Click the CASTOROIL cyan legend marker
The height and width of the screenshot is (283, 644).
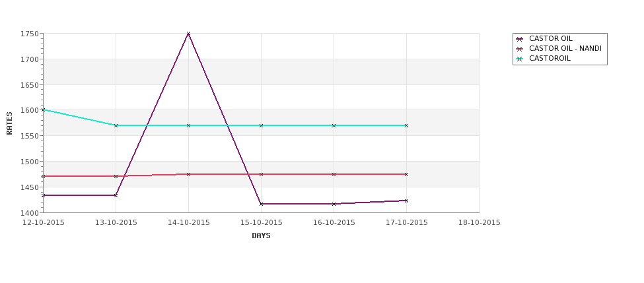tap(519, 59)
